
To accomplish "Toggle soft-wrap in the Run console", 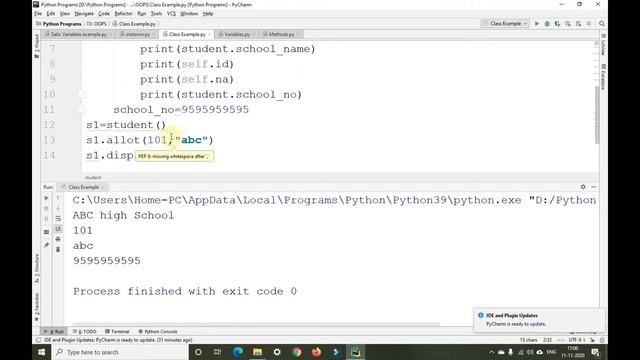I will [x=58, y=218].
